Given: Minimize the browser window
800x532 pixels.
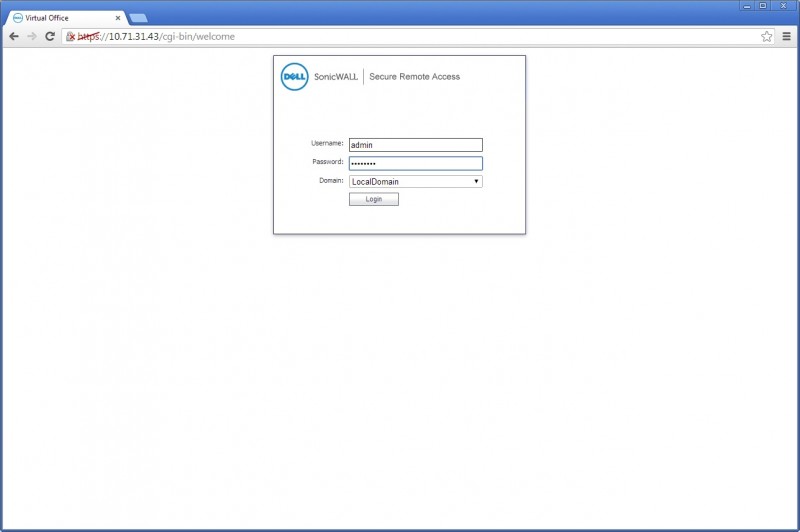Looking at the screenshot, I should pyautogui.click(x=747, y=6).
